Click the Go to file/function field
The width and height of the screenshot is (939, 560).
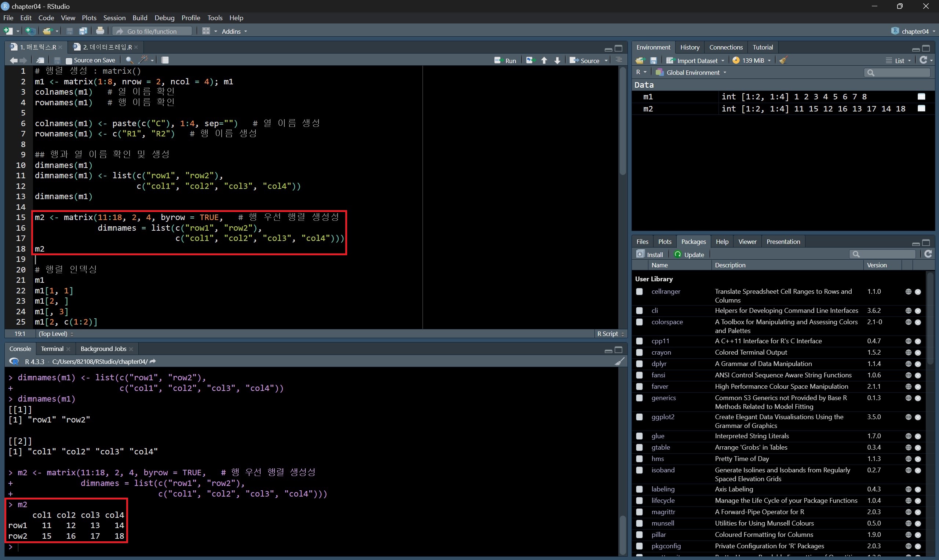[153, 31]
